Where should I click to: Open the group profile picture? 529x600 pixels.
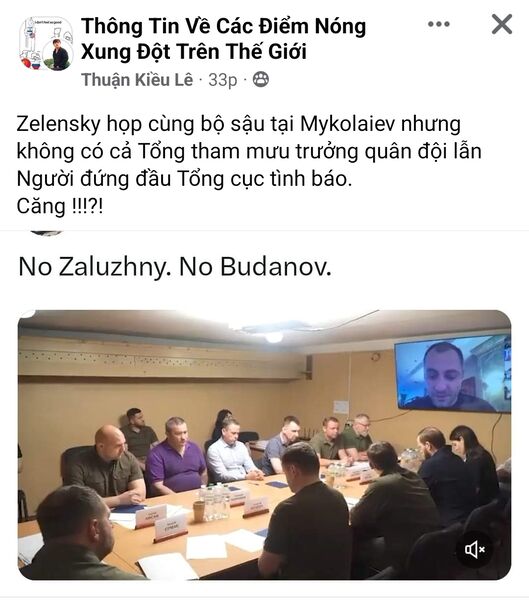[x=46, y=43]
